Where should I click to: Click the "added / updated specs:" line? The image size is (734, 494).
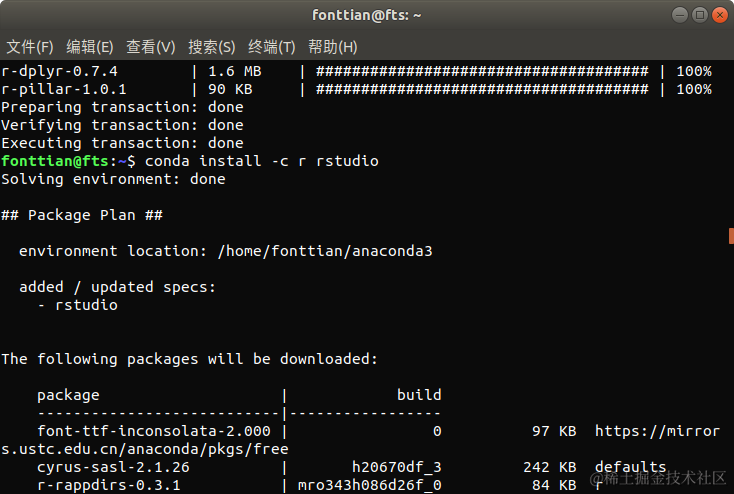[x=117, y=287]
